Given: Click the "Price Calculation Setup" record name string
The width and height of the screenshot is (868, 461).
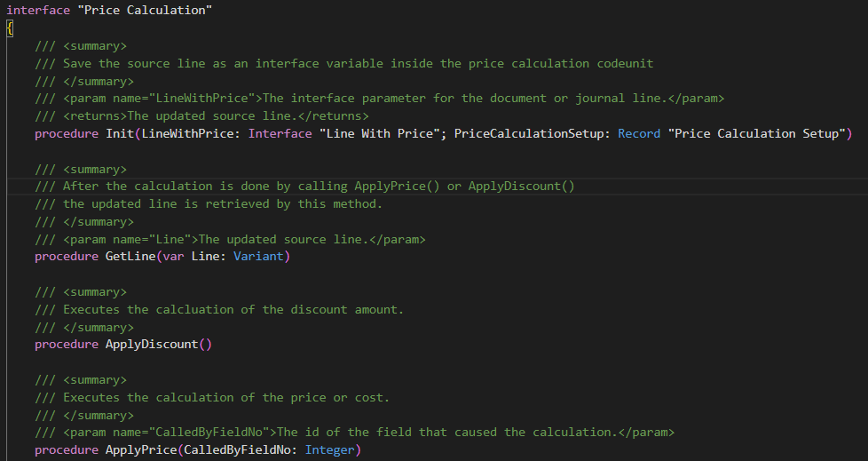Looking at the screenshot, I should coord(759,134).
